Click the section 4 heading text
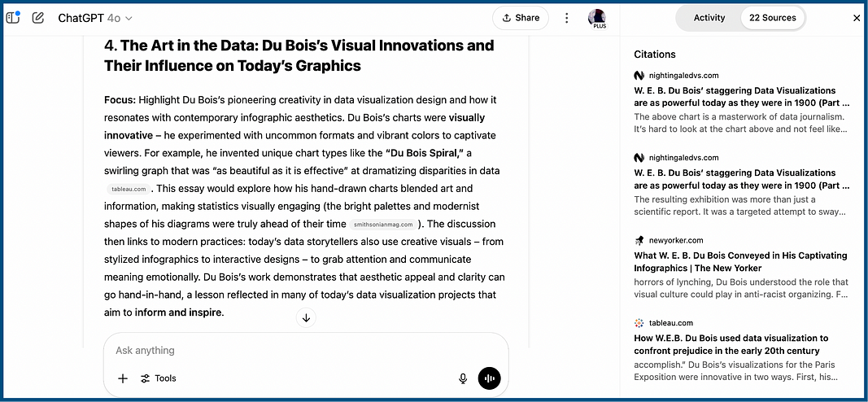The height and width of the screenshot is (402, 868). tap(299, 55)
